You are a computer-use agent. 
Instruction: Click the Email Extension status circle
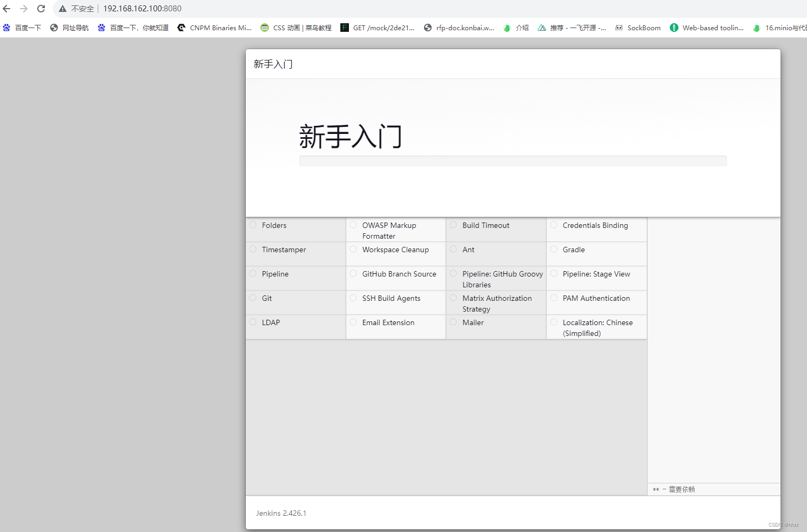353,322
